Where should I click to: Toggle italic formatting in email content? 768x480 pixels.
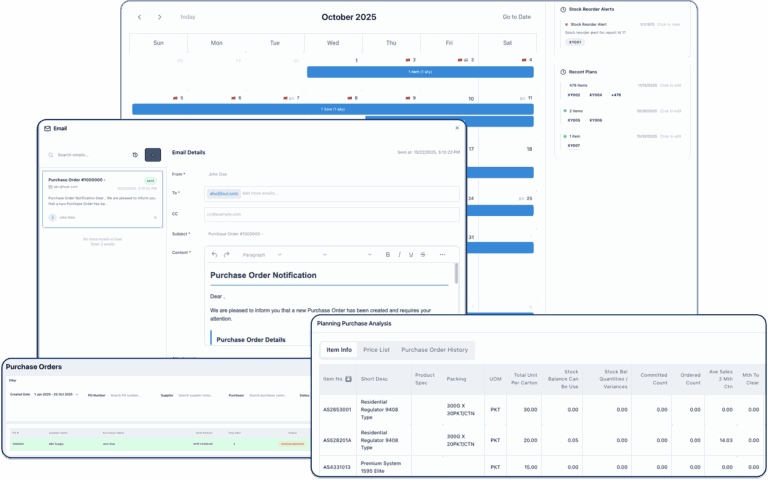click(x=399, y=254)
